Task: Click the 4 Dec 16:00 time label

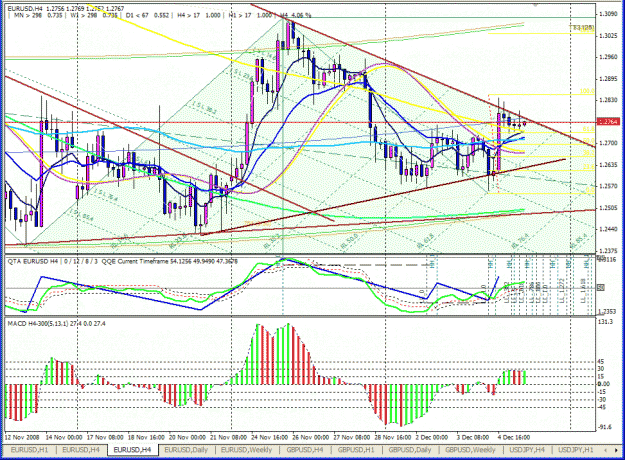Action: (513, 437)
